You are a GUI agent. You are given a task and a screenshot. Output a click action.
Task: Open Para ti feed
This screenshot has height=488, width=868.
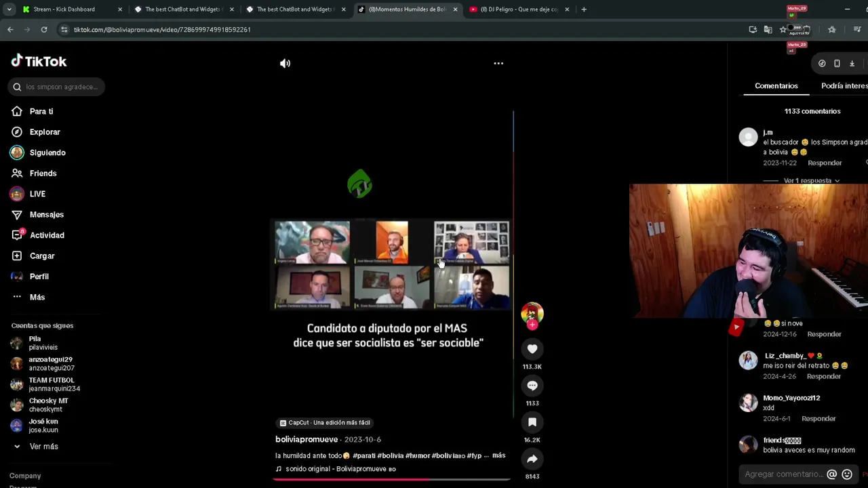(41, 111)
